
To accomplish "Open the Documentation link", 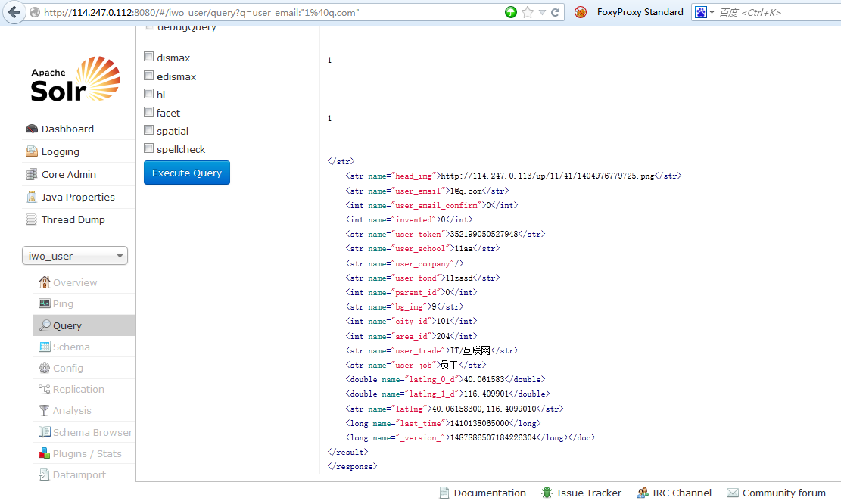I will pos(490,493).
